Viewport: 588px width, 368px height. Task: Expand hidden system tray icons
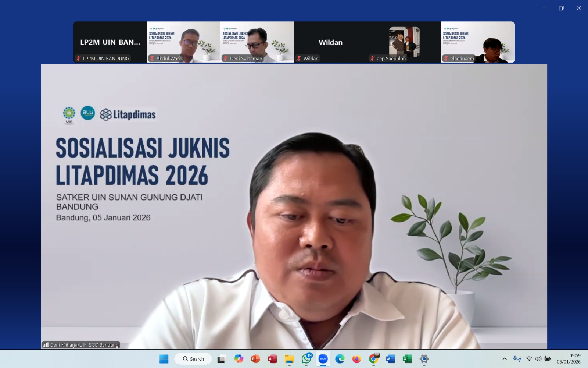(x=505, y=359)
